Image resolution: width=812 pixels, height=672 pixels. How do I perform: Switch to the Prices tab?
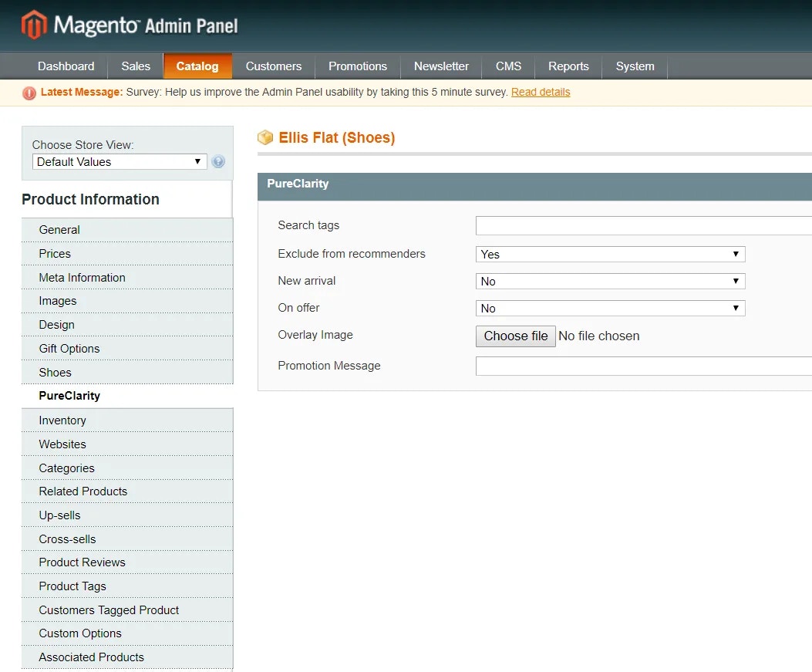[x=127, y=253]
